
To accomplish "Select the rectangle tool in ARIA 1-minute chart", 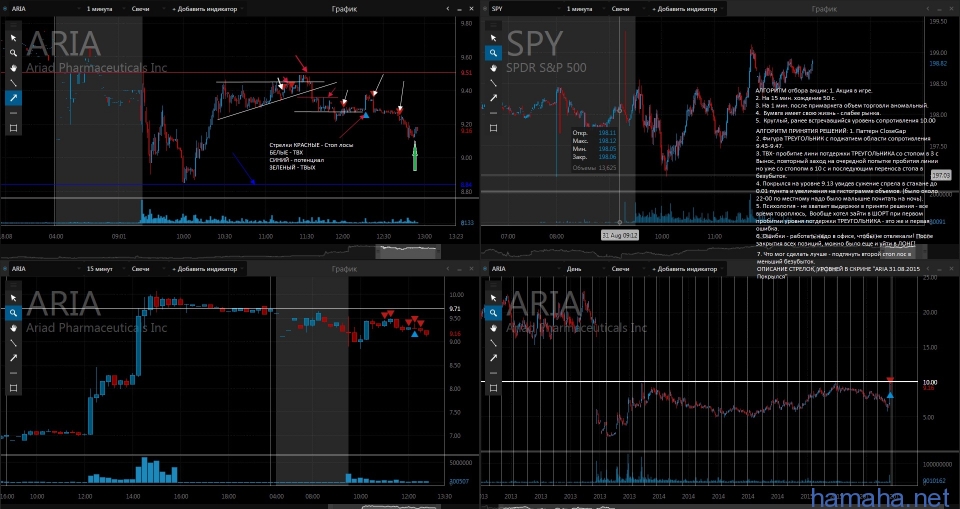I will (13, 128).
